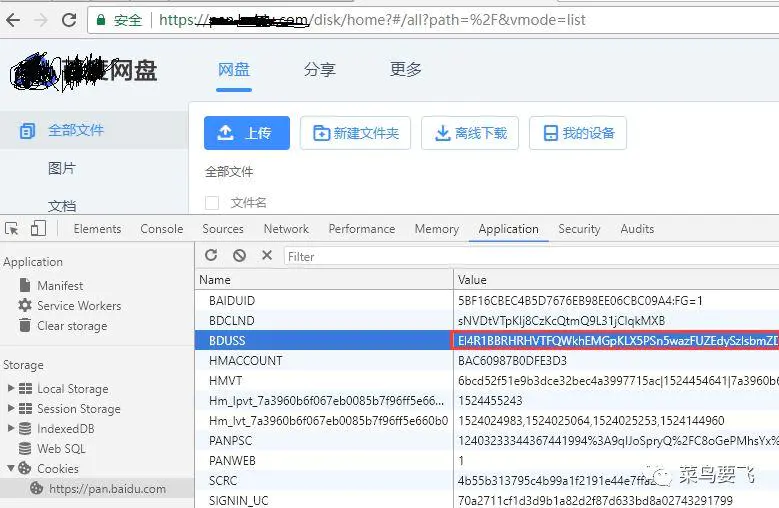Switch to the Elements DevTools tab
The height and width of the screenshot is (508, 779).
pos(97,229)
